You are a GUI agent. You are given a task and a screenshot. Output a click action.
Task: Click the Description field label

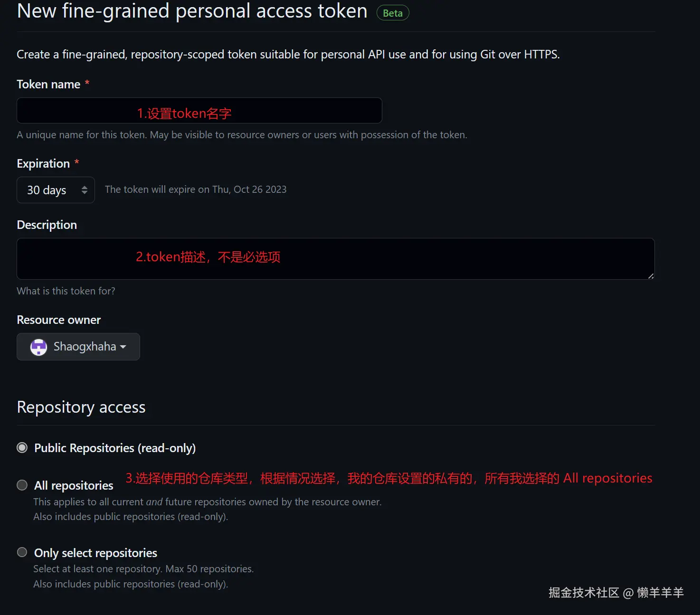coord(47,225)
